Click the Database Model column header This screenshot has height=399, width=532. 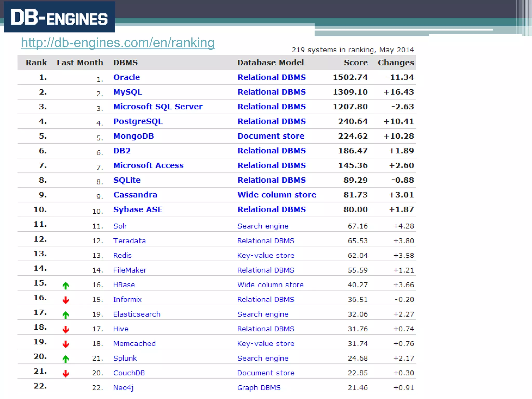click(x=270, y=63)
